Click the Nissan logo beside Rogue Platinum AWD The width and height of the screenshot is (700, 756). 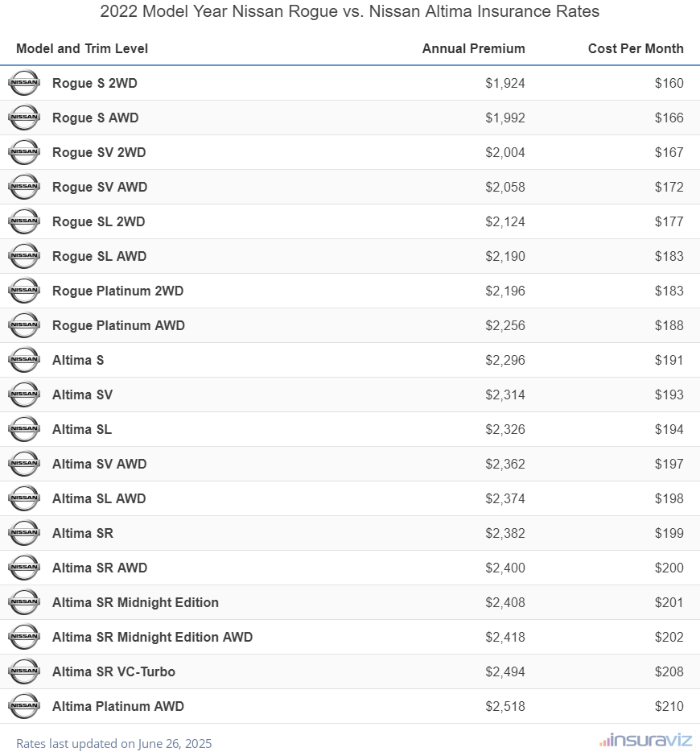pos(24,325)
